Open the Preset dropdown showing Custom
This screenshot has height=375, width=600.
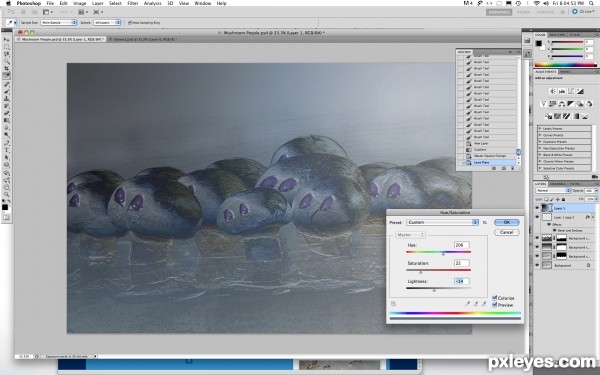click(x=442, y=222)
